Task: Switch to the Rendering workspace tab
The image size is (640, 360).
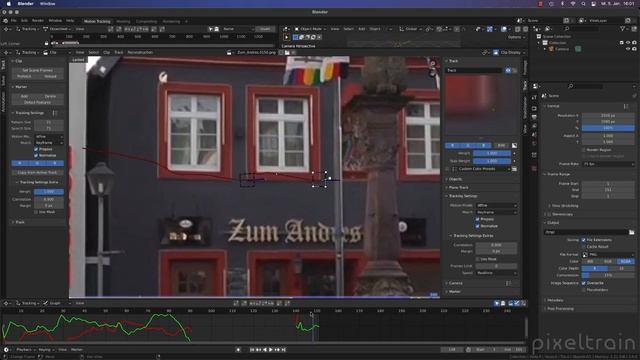Action: [x=171, y=21]
